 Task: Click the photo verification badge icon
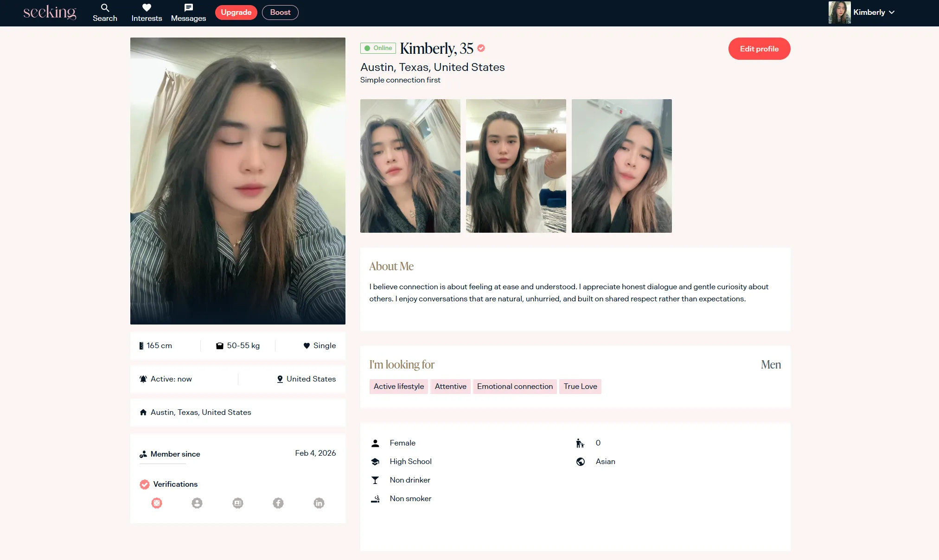[x=157, y=503]
